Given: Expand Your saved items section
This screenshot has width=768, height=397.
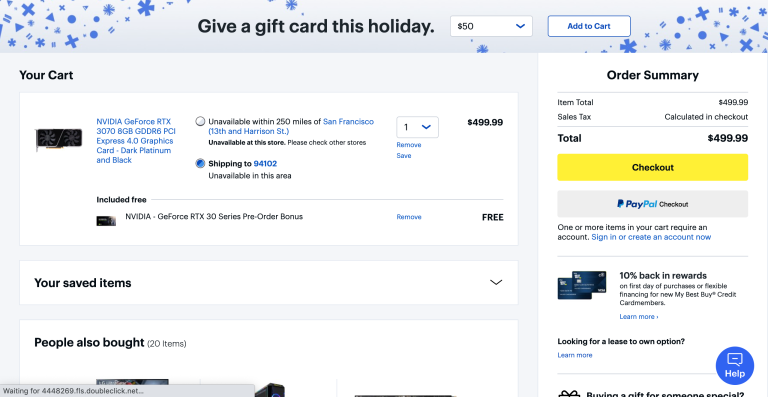Looking at the screenshot, I should 268,282.
